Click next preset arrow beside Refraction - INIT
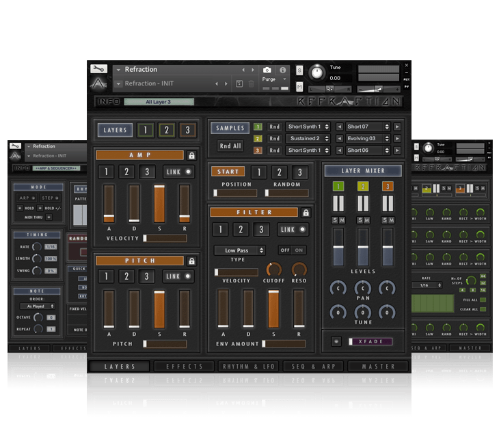The width and height of the screenshot is (499, 448). pyautogui.click(x=226, y=83)
